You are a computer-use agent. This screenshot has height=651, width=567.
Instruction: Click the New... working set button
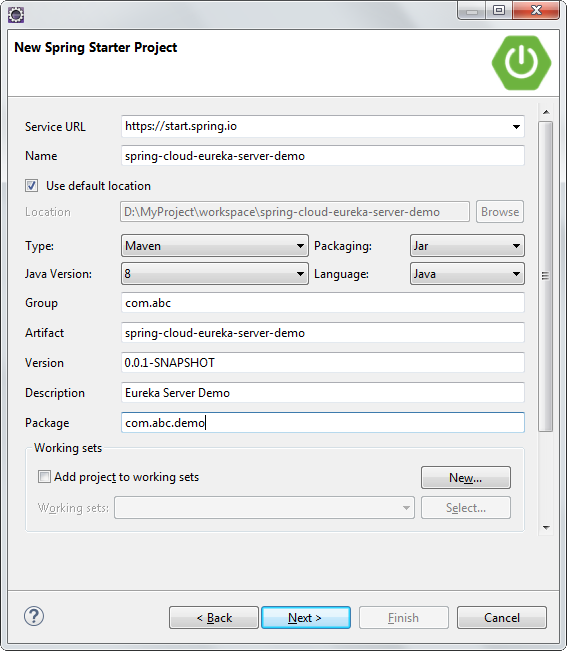(466, 477)
